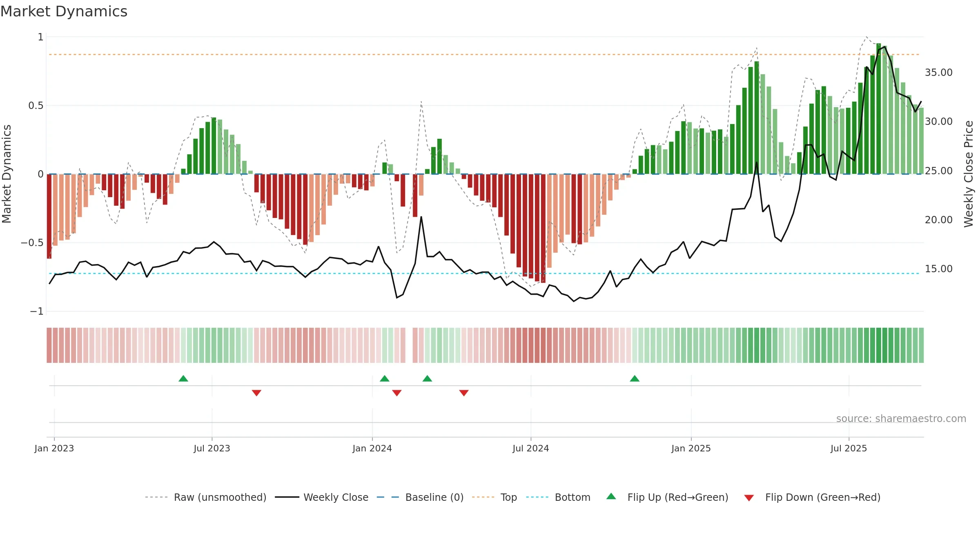
Task: Click the −1 left axis tick
Action: (37, 311)
